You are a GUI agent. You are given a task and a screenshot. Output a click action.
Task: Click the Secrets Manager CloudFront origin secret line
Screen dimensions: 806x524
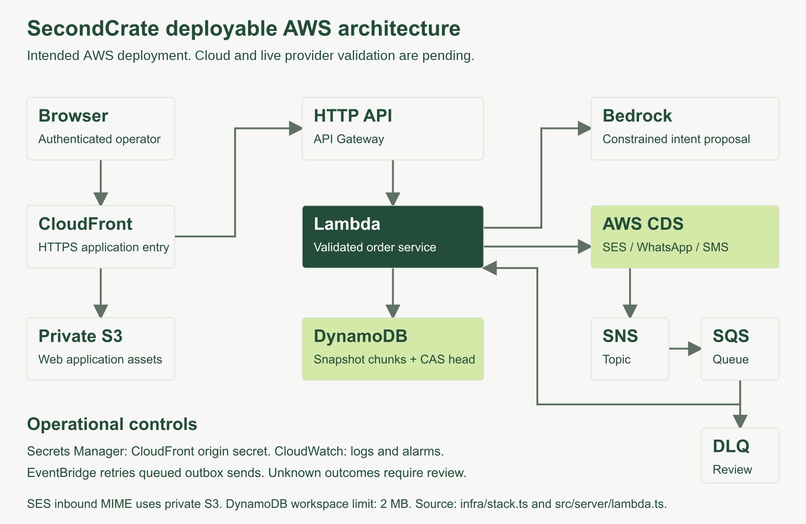click(x=235, y=451)
